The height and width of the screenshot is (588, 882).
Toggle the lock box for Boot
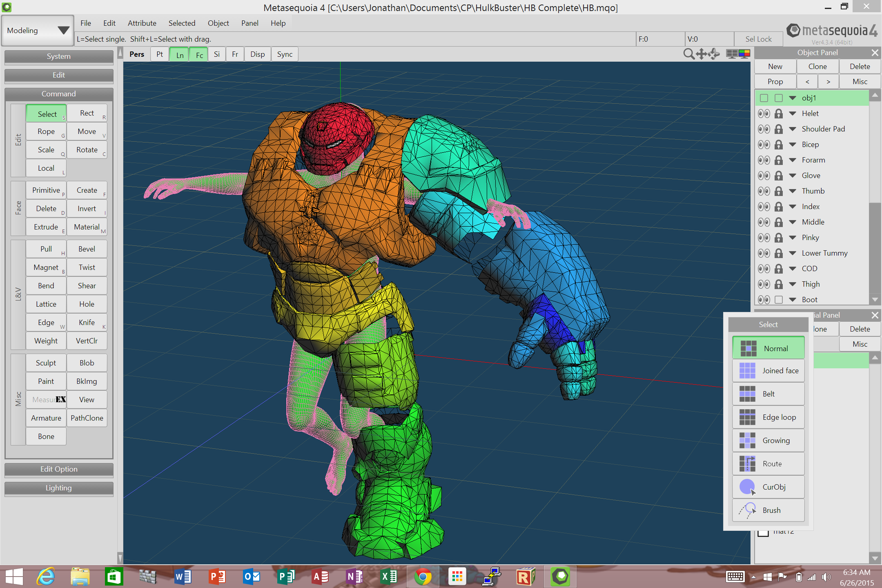pyautogui.click(x=779, y=300)
